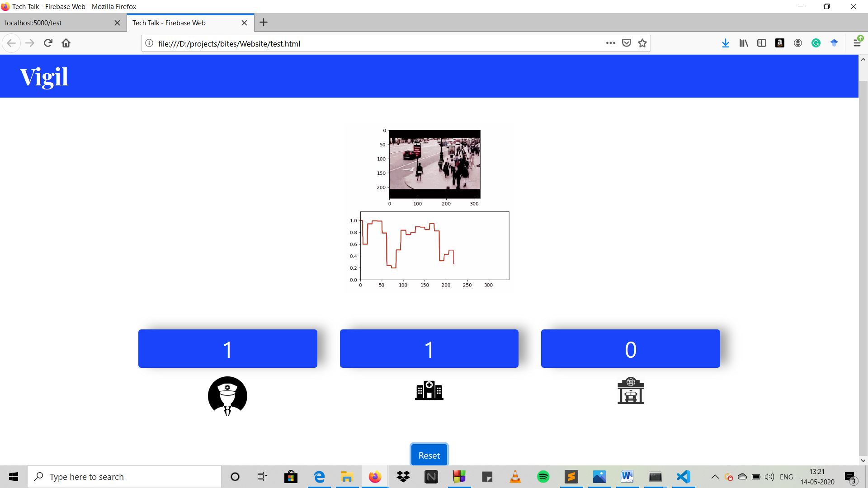Click the Grammarly extension icon

tap(816, 43)
